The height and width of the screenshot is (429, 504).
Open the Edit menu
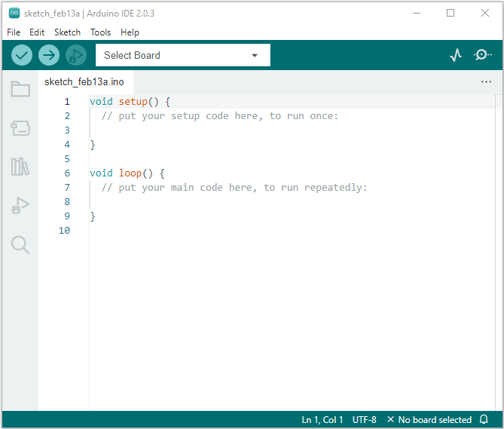[x=37, y=32]
